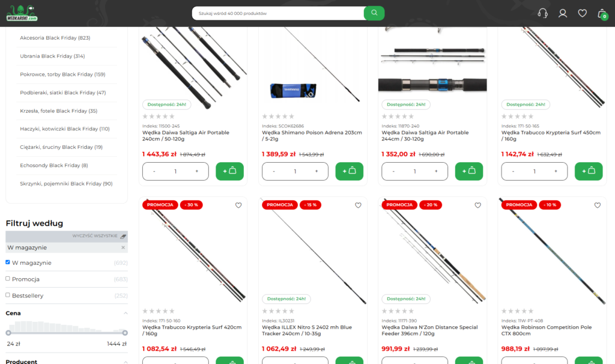Open the wishlist heart in header
Viewport: 615px width, 364px height.
click(x=582, y=13)
